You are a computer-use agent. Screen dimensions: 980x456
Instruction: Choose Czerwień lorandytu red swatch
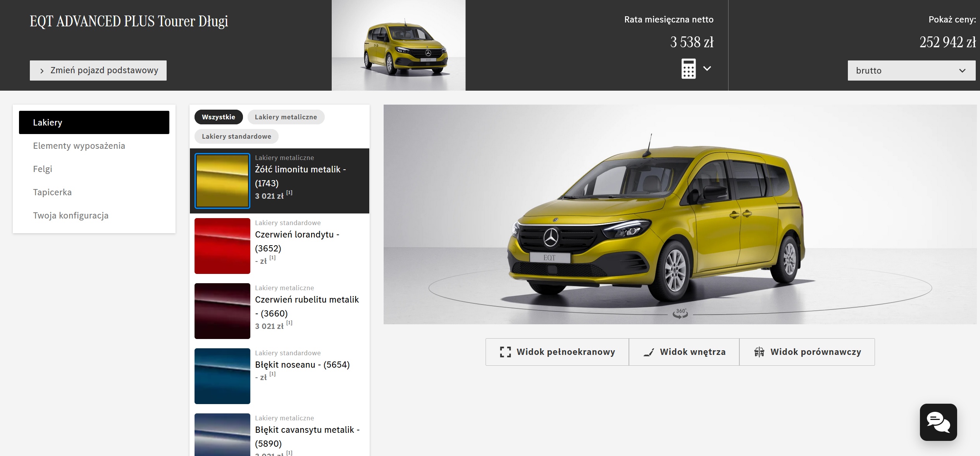(x=222, y=246)
